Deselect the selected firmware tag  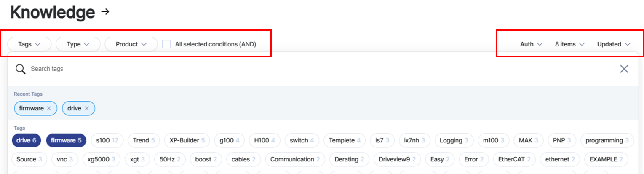pyautogui.click(x=66, y=140)
